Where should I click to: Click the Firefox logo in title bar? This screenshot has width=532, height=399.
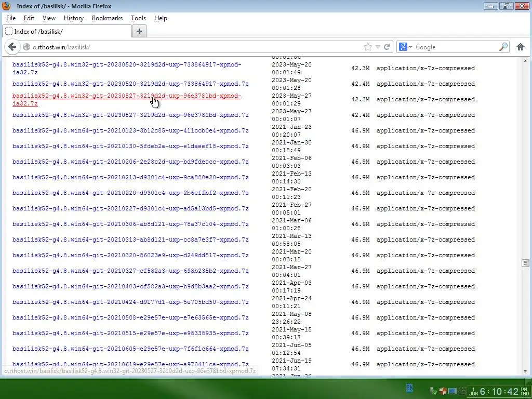pos(6,6)
